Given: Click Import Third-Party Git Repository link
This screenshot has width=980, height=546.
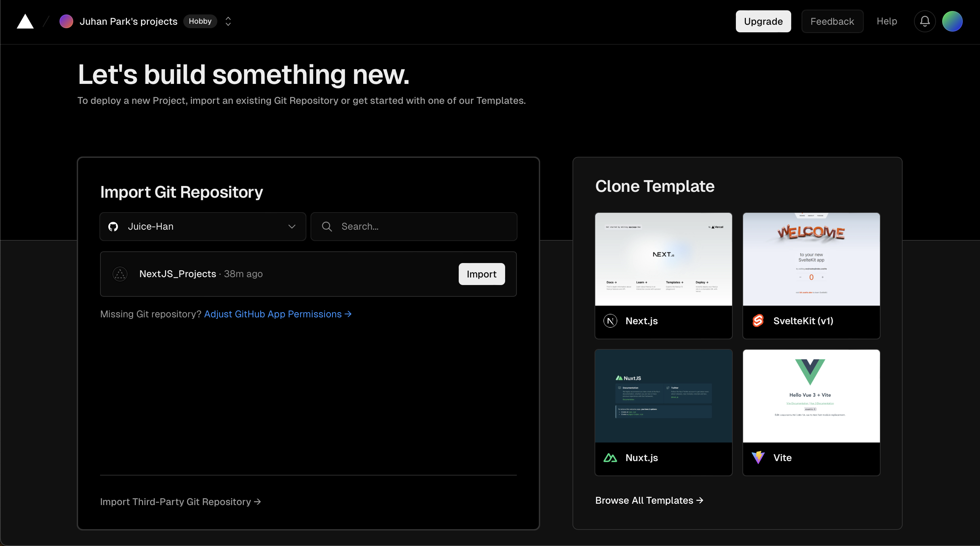Looking at the screenshot, I should coord(180,501).
